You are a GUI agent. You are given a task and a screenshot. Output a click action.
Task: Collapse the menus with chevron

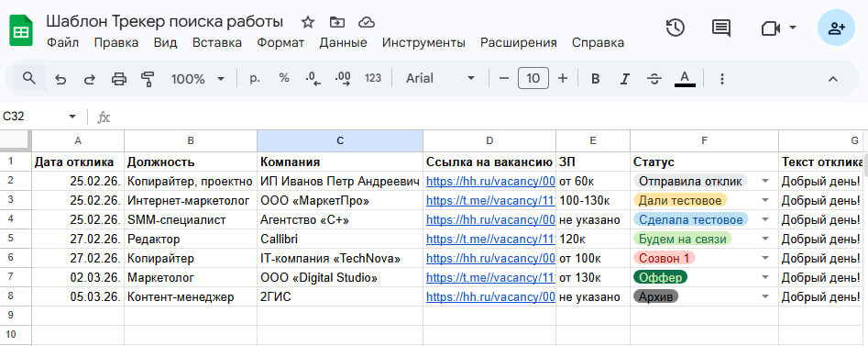tap(832, 79)
